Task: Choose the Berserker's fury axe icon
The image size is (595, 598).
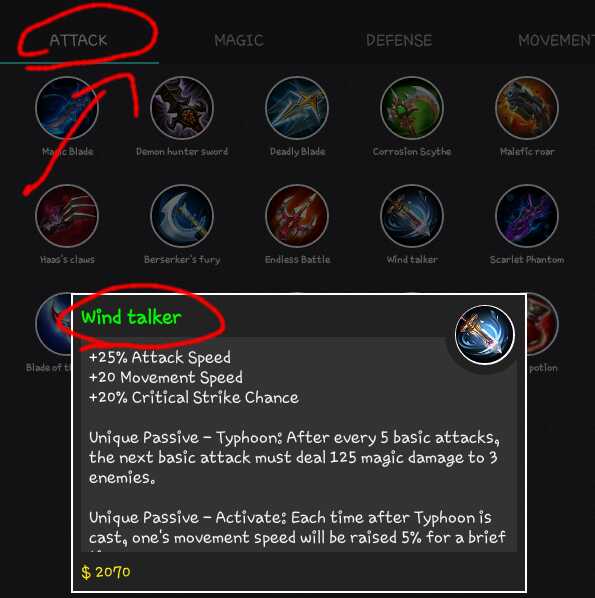Action: [x=182, y=216]
